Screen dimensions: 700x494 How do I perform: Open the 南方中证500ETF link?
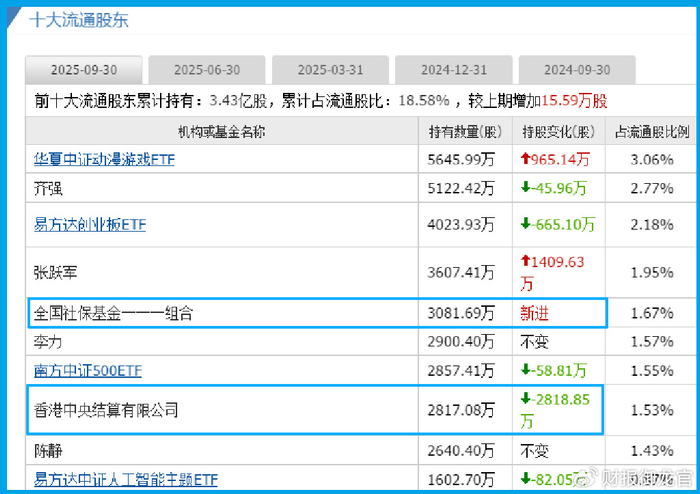point(88,370)
